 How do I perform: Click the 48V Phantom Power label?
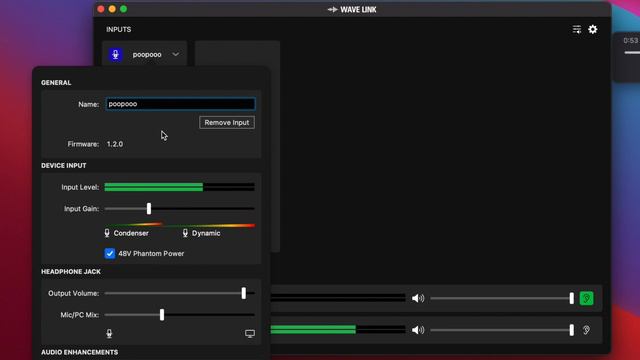pyautogui.click(x=151, y=253)
